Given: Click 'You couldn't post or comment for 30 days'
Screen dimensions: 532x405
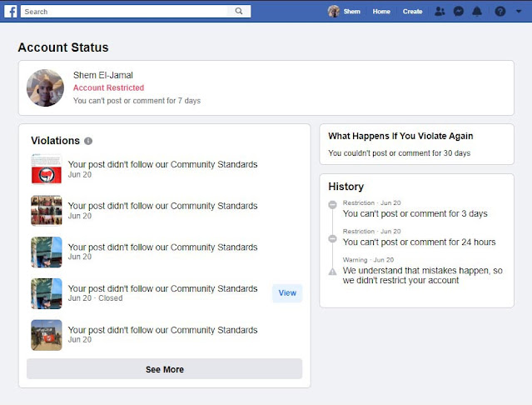Looking at the screenshot, I should coord(399,153).
